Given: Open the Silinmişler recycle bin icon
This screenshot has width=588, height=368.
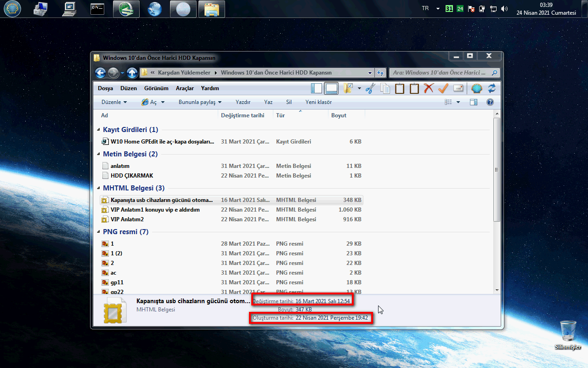Looking at the screenshot, I should (x=568, y=336).
